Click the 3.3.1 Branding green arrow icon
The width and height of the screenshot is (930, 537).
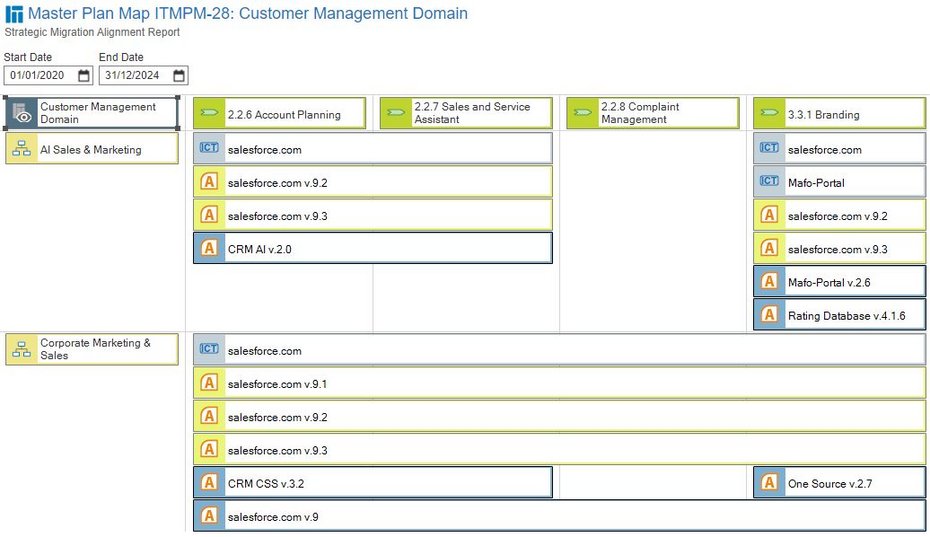coord(769,113)
